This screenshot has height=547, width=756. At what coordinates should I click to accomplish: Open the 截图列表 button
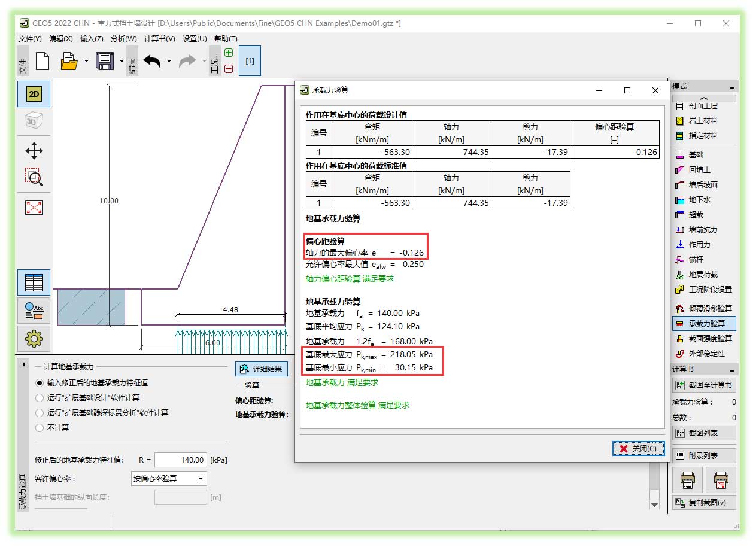coord(704,433)
